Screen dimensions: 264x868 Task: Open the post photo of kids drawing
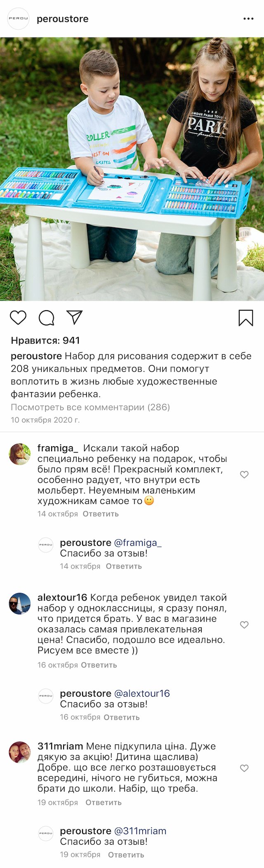click(132, 169)
